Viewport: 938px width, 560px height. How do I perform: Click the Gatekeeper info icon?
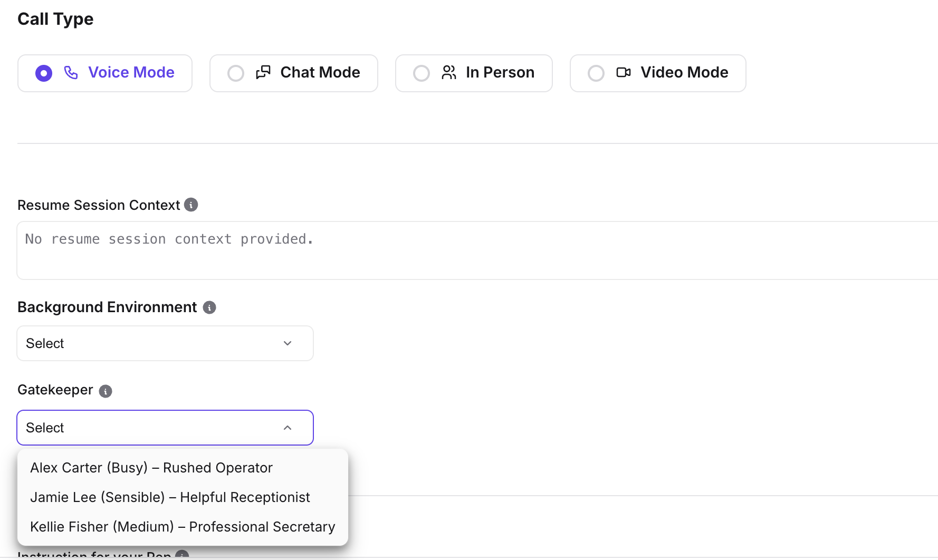pos(106,391)
